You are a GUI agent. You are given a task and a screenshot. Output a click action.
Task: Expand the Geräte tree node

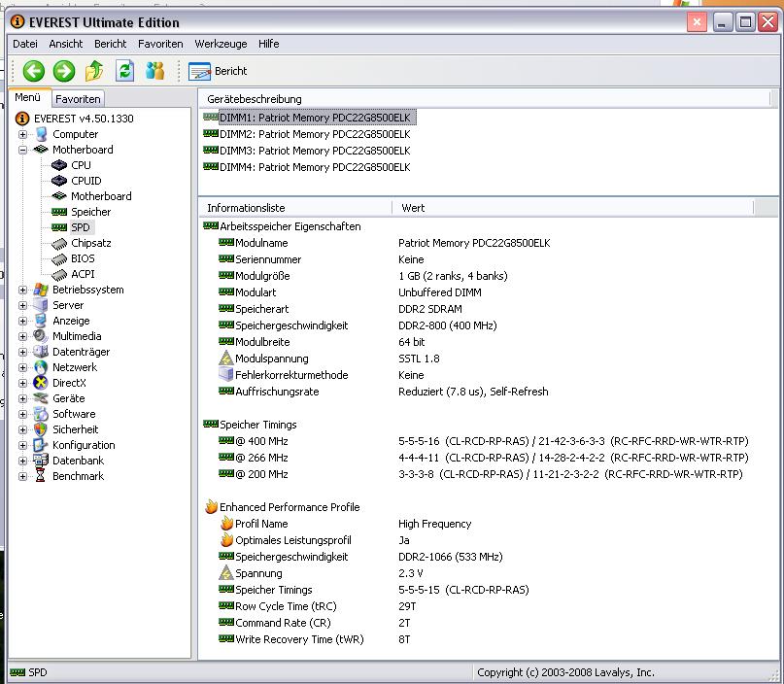point(22,399)
